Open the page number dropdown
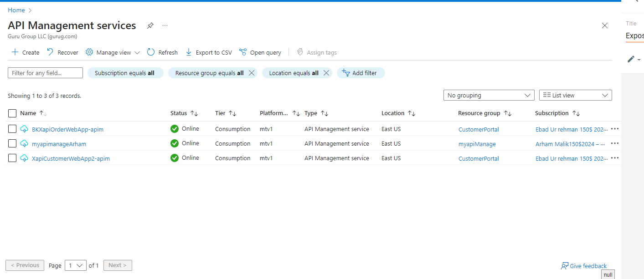 75,265
